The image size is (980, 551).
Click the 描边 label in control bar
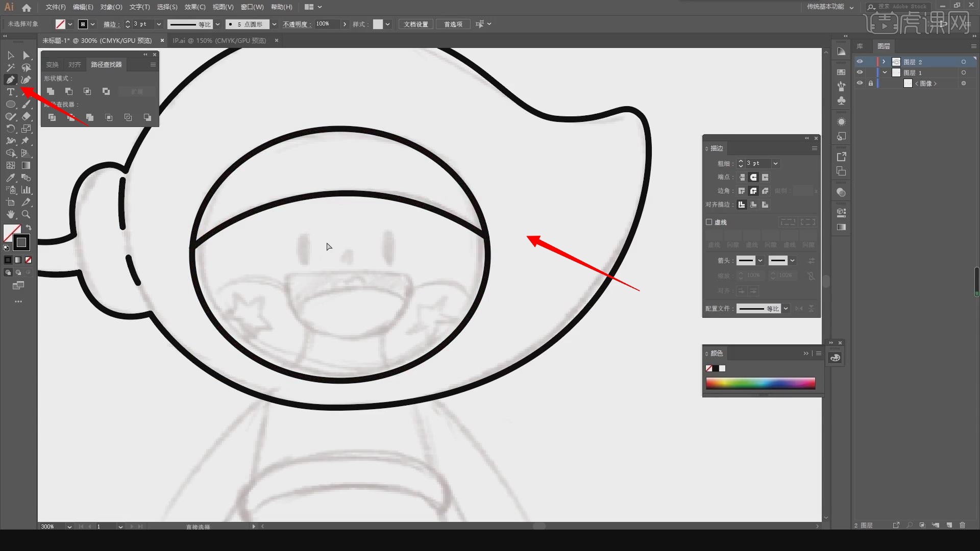point(111,24)
